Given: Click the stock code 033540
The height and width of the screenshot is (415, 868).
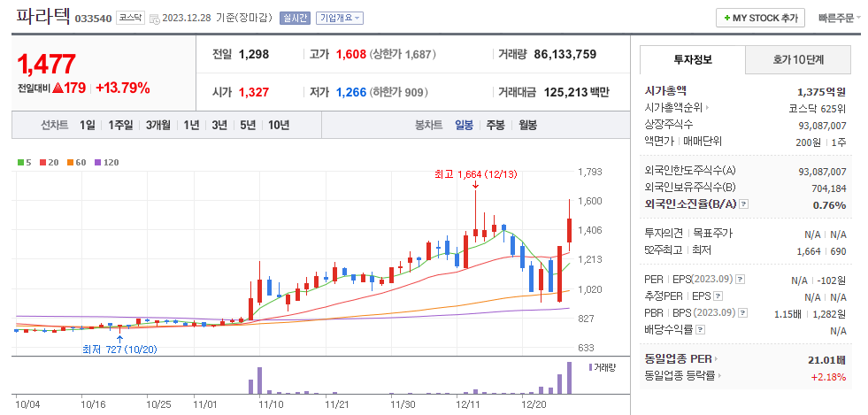Looking at the screenshot, I should [x=93, y=19].
